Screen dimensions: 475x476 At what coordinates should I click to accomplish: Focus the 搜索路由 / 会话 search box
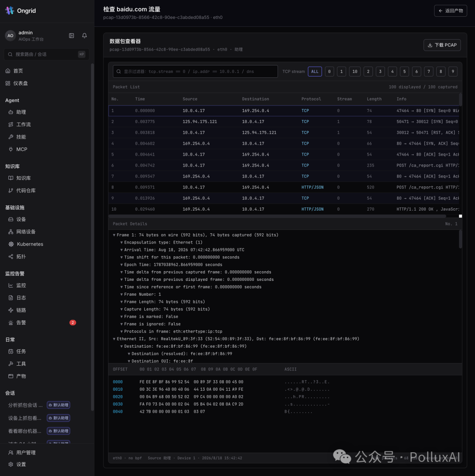tap(46, 55)
